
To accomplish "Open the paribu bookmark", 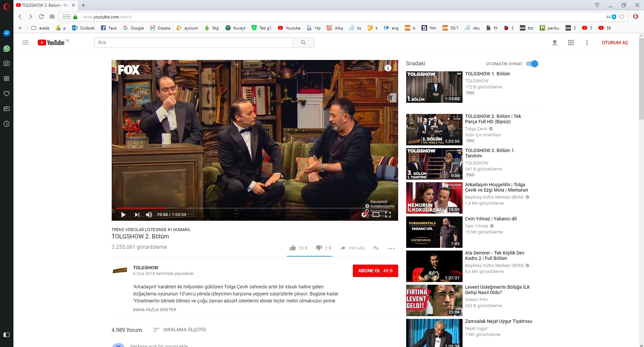I will coord(549,28).
